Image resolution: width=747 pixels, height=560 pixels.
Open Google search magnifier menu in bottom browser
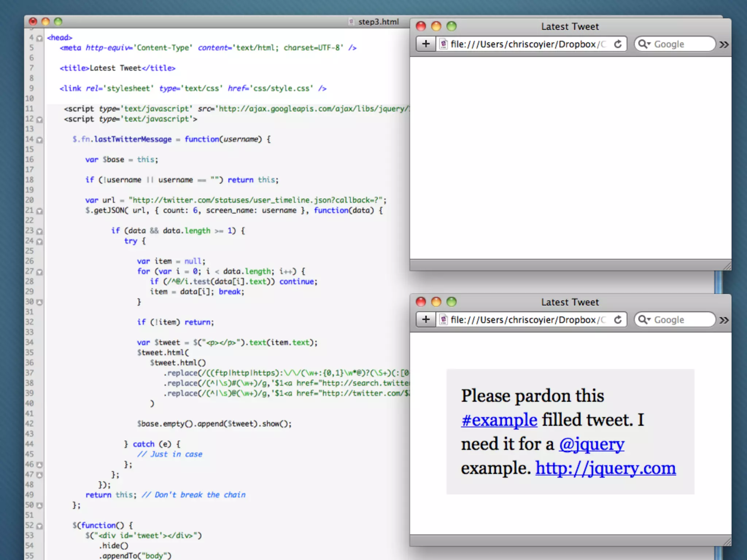click(x=644, y=320)
